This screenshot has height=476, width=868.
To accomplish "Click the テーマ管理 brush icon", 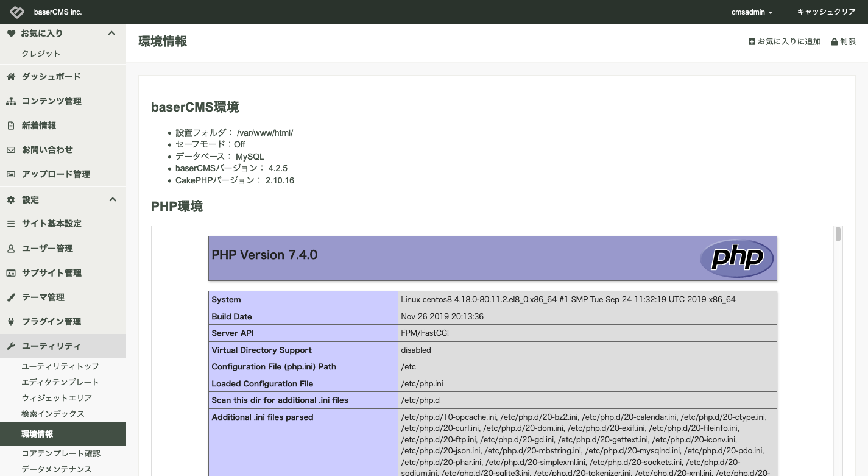I will [11, 297].
